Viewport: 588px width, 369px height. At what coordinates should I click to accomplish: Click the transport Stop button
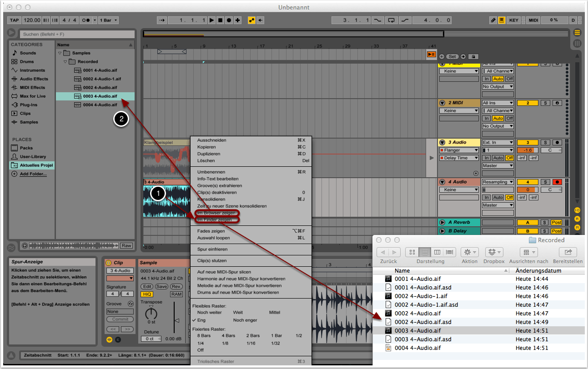pyautogui.click(x=220, y=20)
